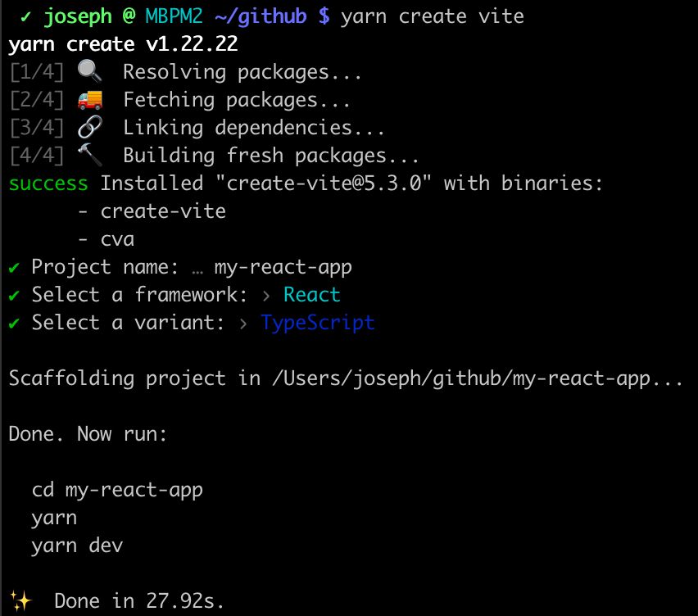
Task: Click the chain link emoji beside Linking dependencies
Action: pyautogui.click(x=89, y=128)
